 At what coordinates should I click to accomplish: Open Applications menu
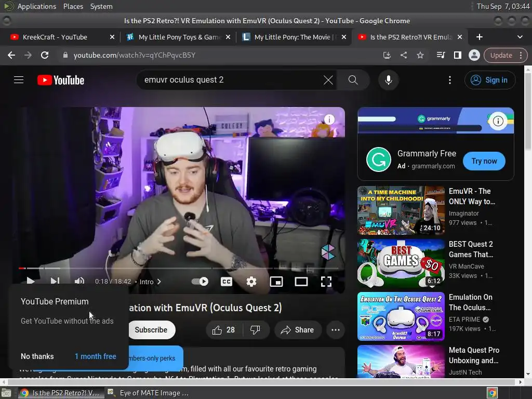tap(37, 6)
